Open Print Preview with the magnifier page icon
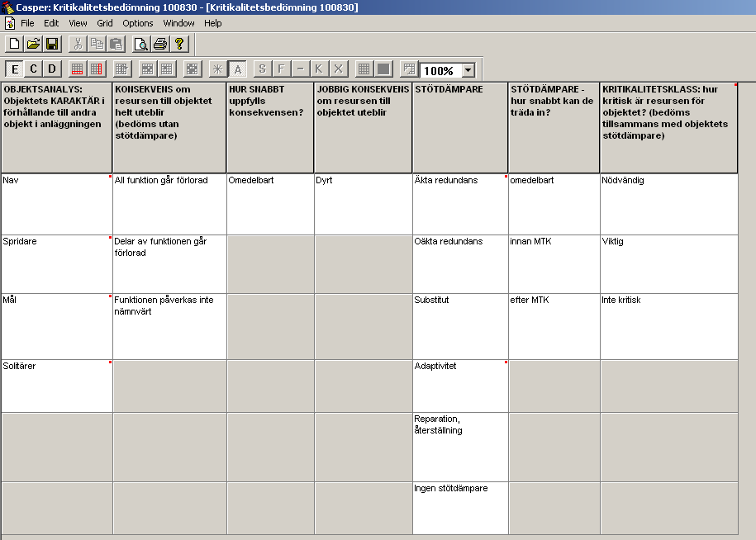Screen dimensions: 756x540 (140, 44)
